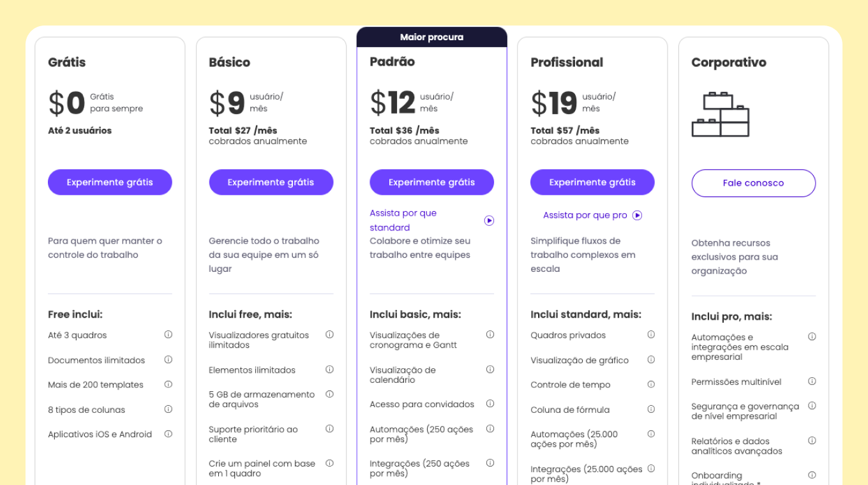This screenshot has width=868, height=485.
Task: Click info icon next to "Elementos ilimitados"
Action: point(329,369)
